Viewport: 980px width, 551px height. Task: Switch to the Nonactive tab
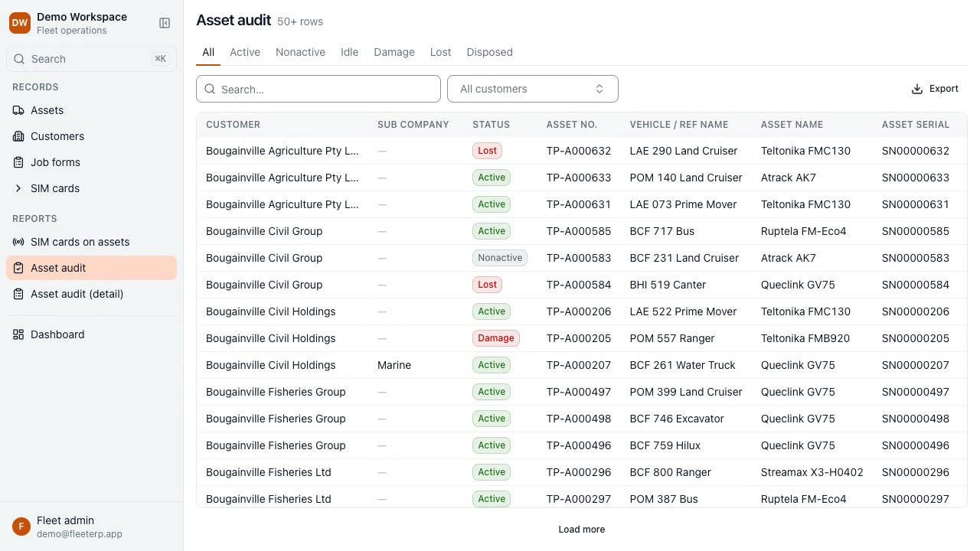click(300, 52)
